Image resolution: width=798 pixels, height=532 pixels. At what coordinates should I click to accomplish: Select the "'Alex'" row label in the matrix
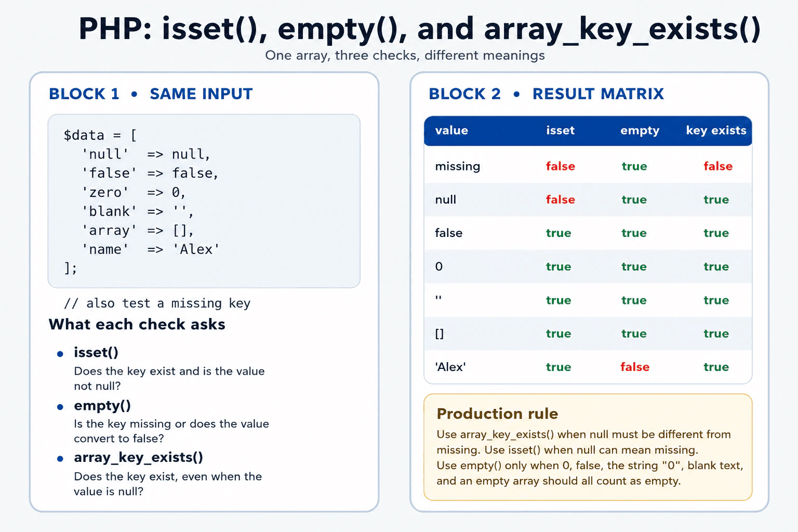[450, 367]
